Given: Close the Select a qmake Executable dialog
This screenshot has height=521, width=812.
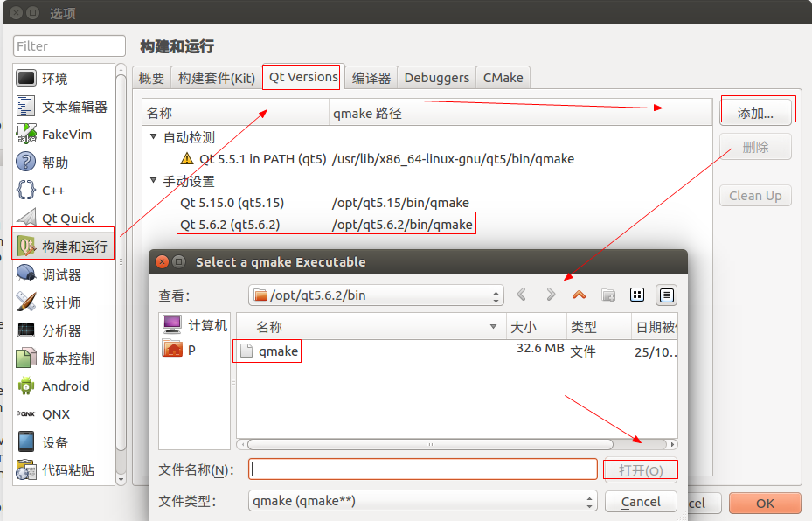Looking at the screenshot, I should (162, 261).
